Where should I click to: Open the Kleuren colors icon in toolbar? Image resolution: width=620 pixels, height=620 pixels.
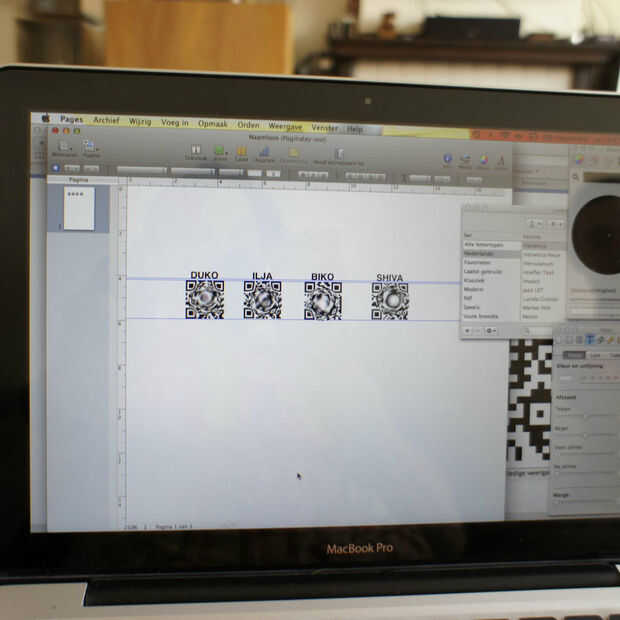point(484,161)
